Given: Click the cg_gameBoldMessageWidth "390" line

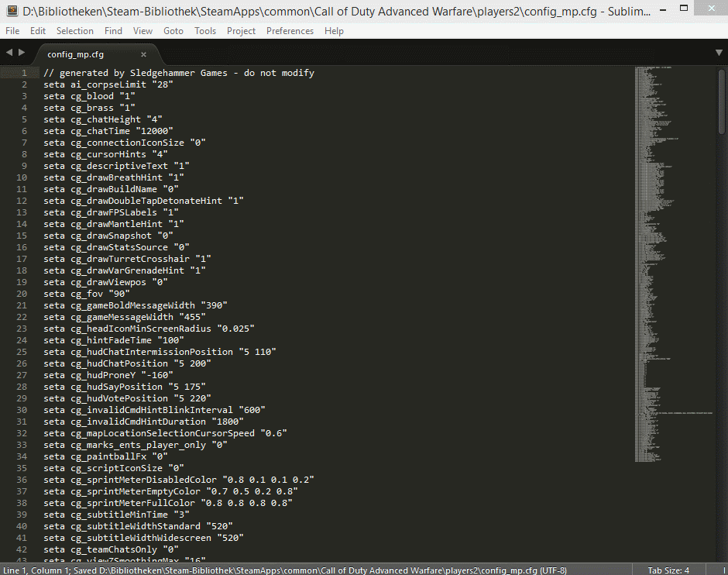Looking at the screenshot, I should [136, 305].
